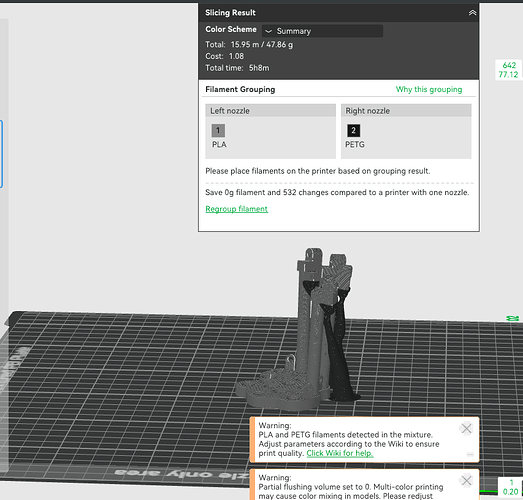
Task: Click the PETG label under right nozzle
Action: coord(355,144)
